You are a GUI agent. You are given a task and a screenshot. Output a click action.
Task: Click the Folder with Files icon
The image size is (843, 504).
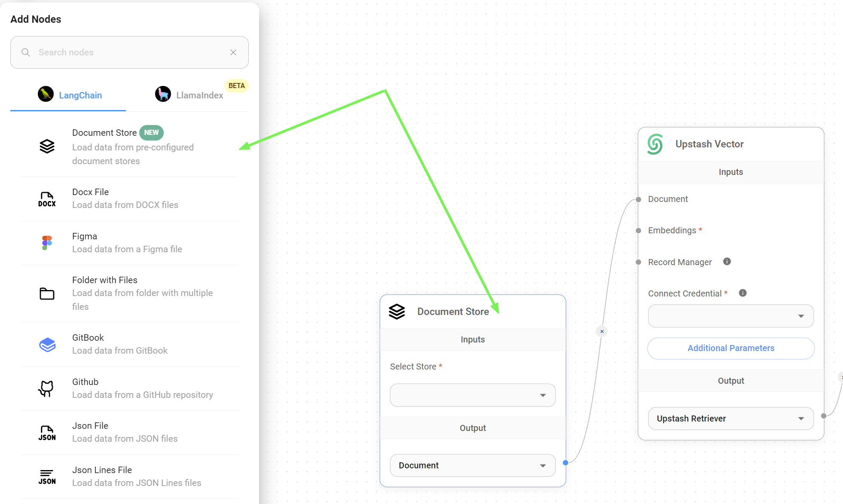tap(47, 293)
